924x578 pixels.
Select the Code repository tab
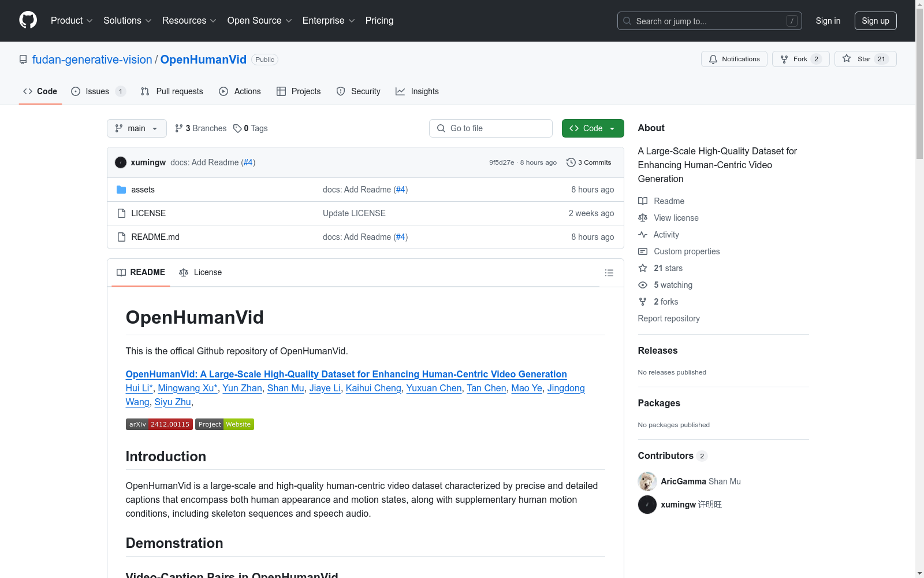click(40, 91)
